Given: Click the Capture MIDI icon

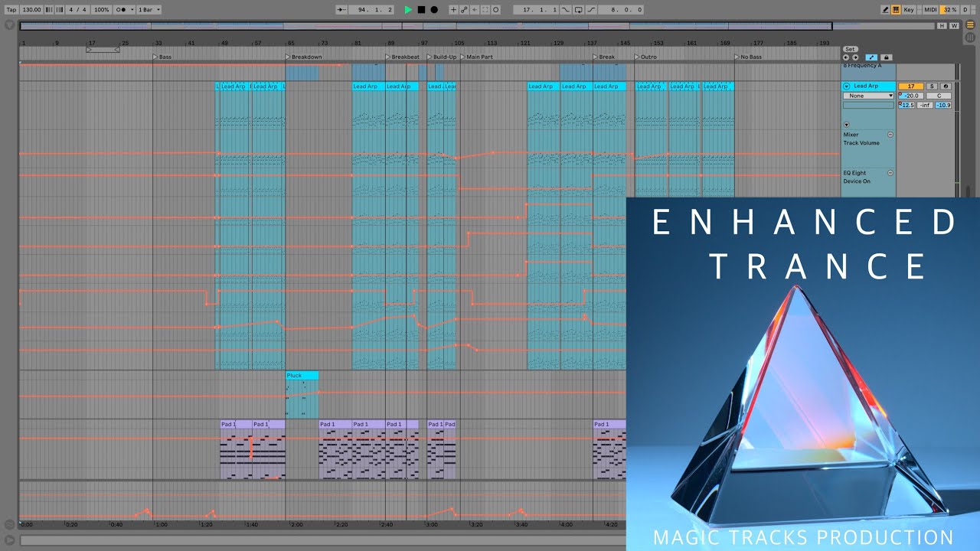Looking at the screenshot, I should (485, 10).
